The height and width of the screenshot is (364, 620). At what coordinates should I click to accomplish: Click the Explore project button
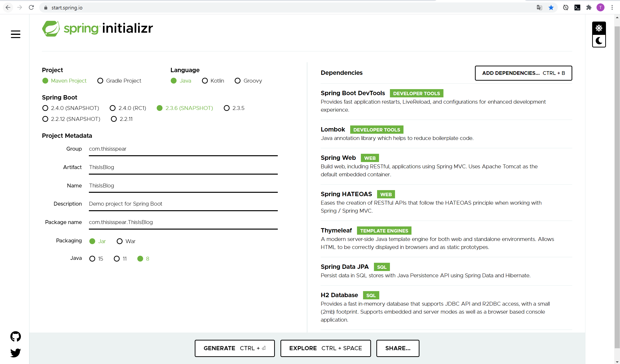tap(325, 348)
